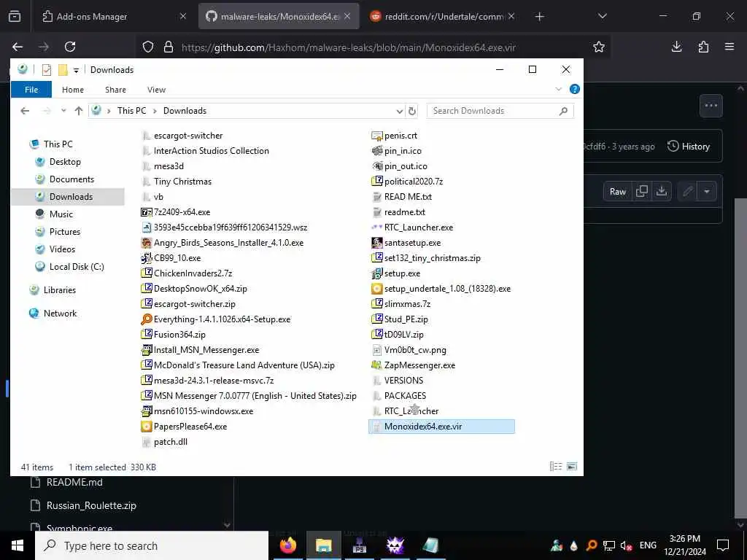Switch to reddit Undertale tab
The width and height of the screenshot is (747, 560).
pos(444,17)
